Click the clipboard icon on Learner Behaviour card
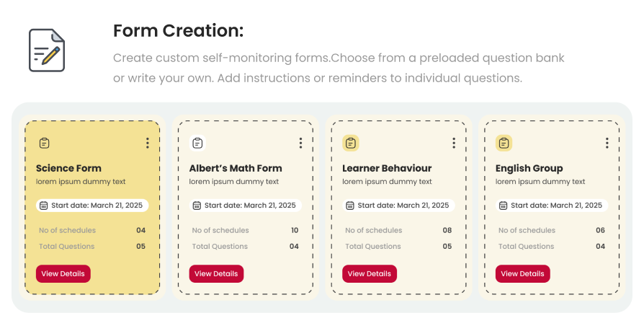Screen dimensions: 644x326 tap(350, 143)
